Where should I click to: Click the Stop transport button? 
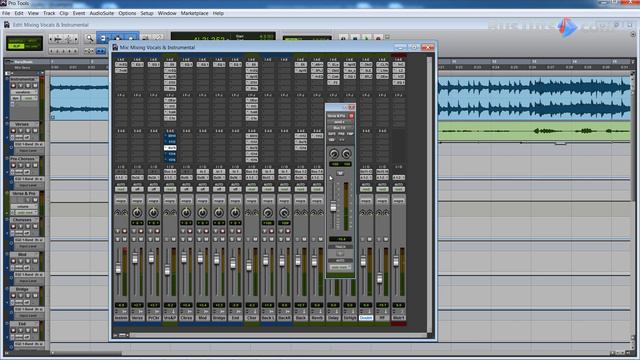(x=355, y=38)
